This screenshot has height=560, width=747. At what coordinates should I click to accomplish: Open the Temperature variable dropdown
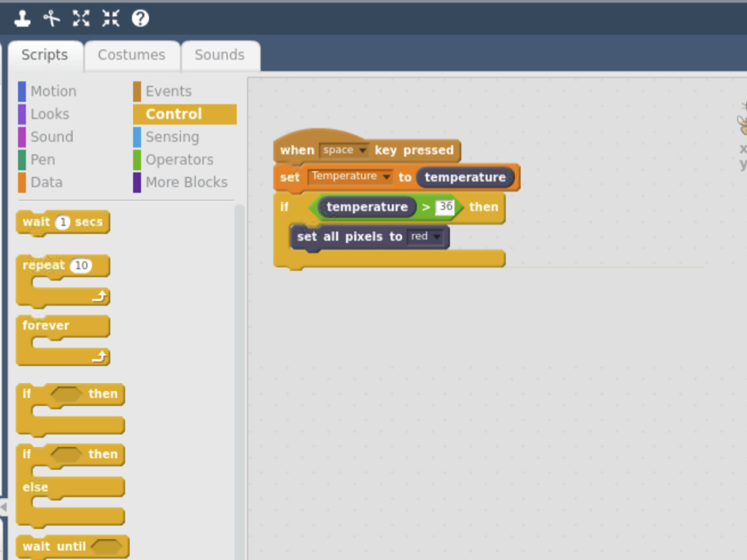point(351,176)
